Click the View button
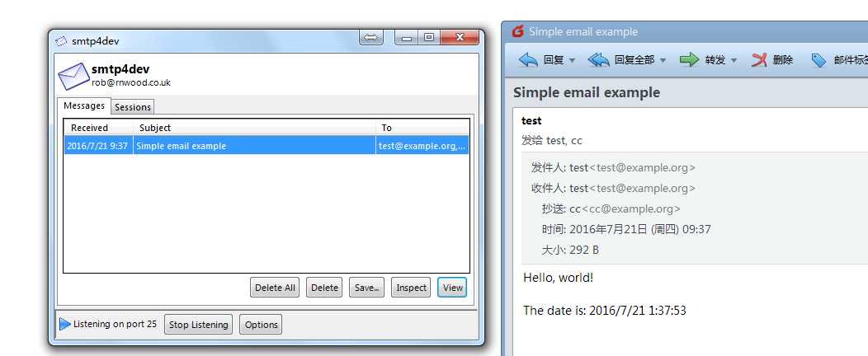The height and width of the screenshot is (356, 868). 453,288
